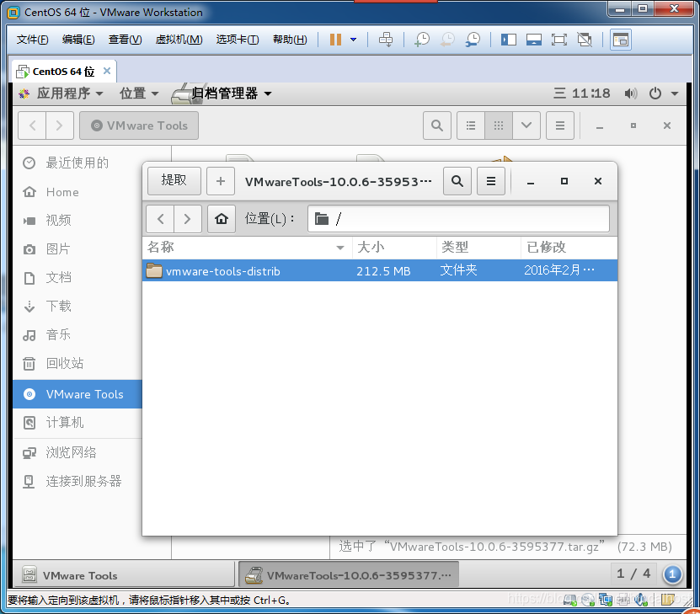
Task: Sort archive list by 名称 column
Action: pyautogui.click(x=248, y=247)
